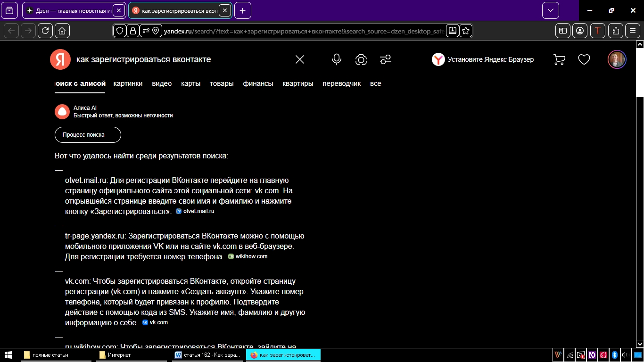
Task: Expand the «все» search categories
Action: coord(375,83)
